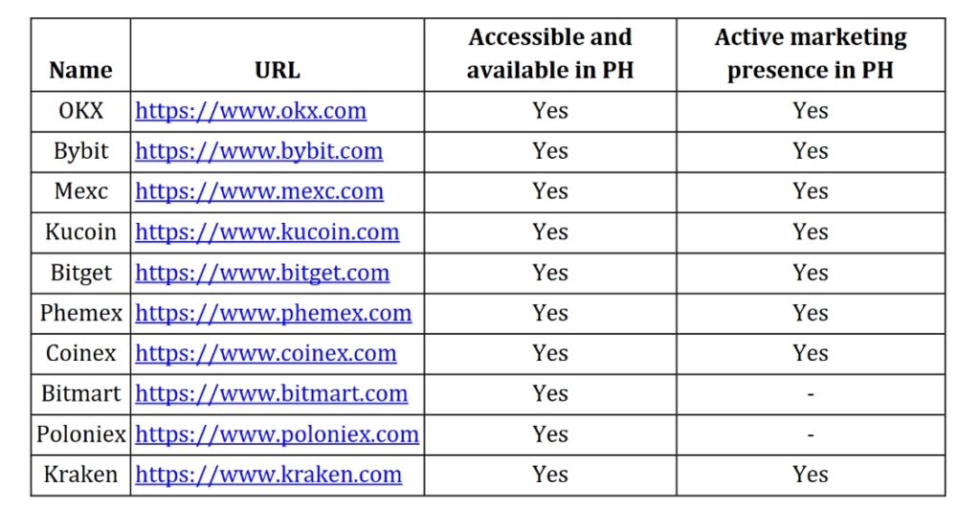Open the OKX website link

click(251, 111)
